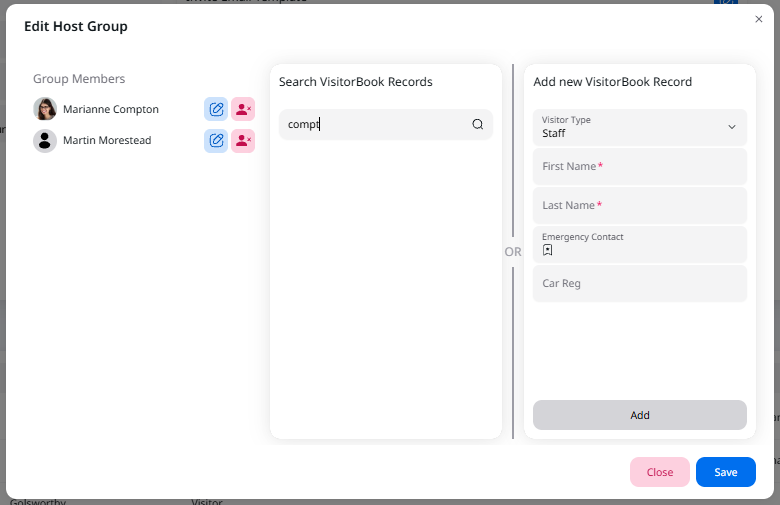
Task: Edit Marianne Compton's group member record
Action: click(x=216, y=109)
